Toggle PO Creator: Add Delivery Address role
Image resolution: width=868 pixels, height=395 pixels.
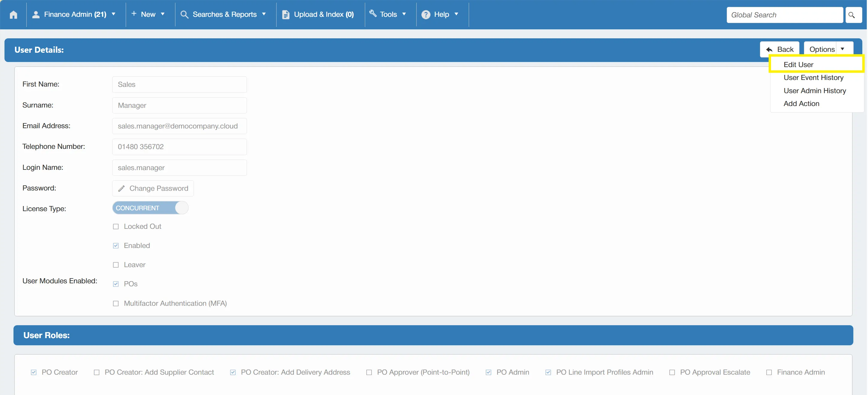point(233,373)
